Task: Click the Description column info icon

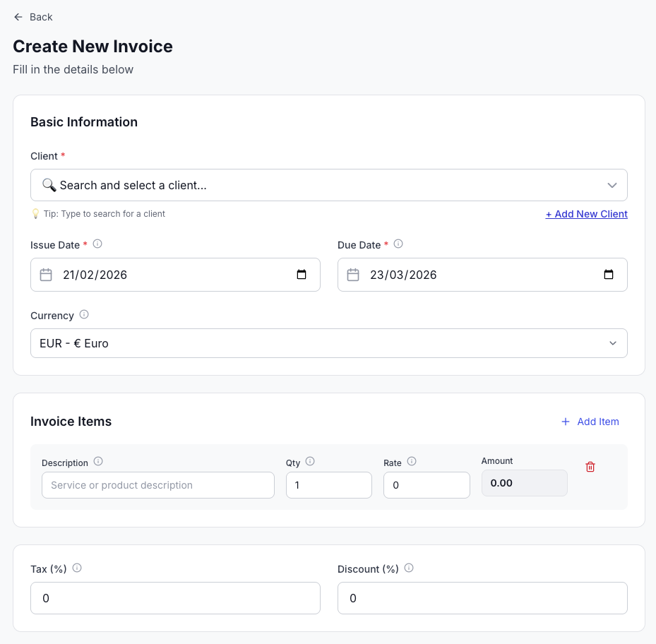Action: click(98, 461)
